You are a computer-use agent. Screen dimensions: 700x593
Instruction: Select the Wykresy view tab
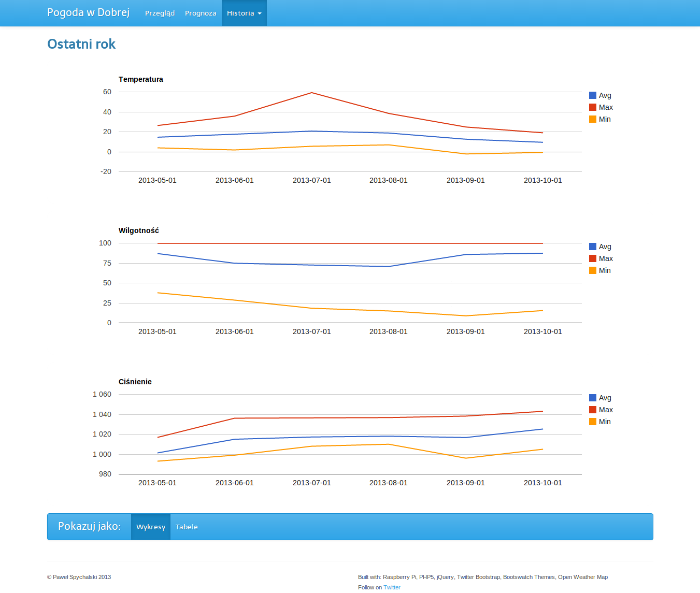pos(151,527)
